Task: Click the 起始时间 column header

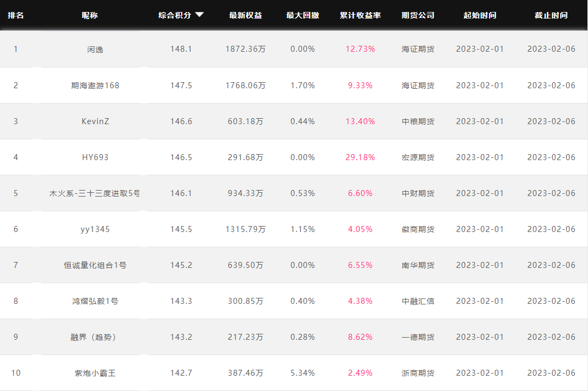Action: (x=480, y=15)
